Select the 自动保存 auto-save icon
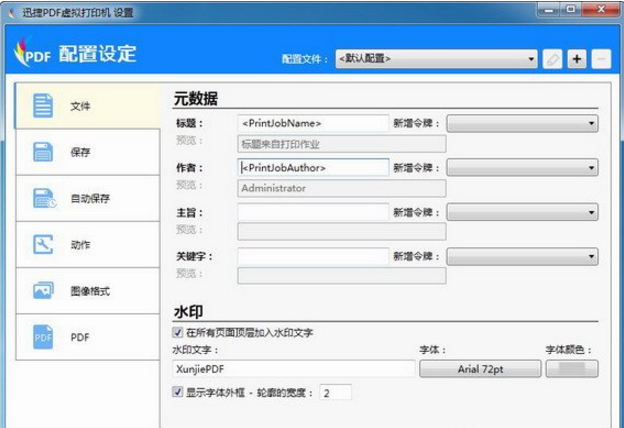 tap(45, 198)
